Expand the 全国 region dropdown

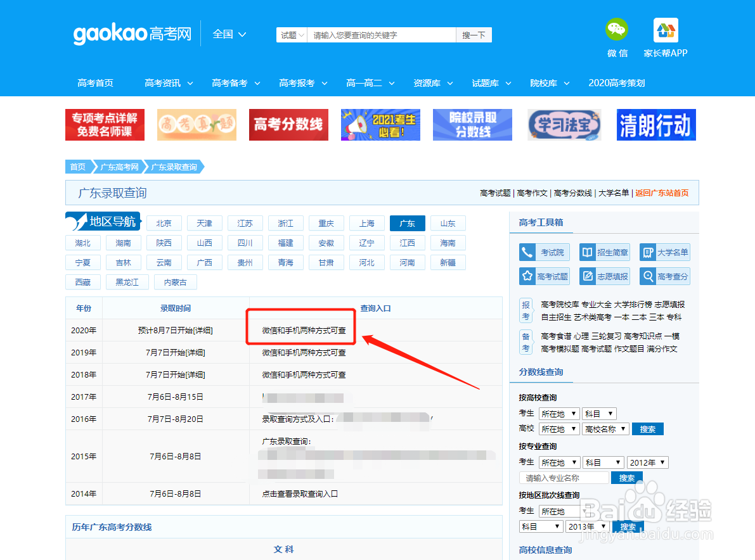229,35
